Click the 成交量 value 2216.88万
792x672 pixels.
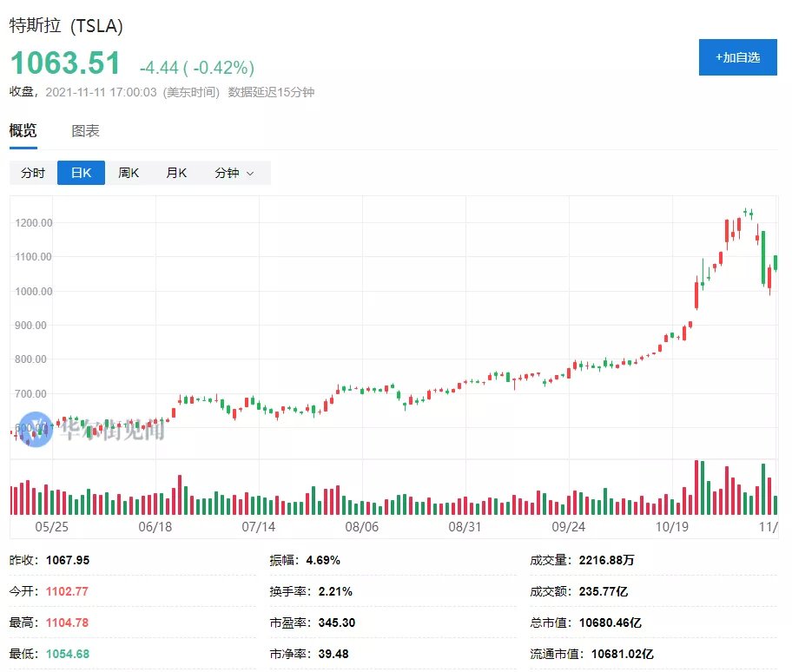coord(607,560)
